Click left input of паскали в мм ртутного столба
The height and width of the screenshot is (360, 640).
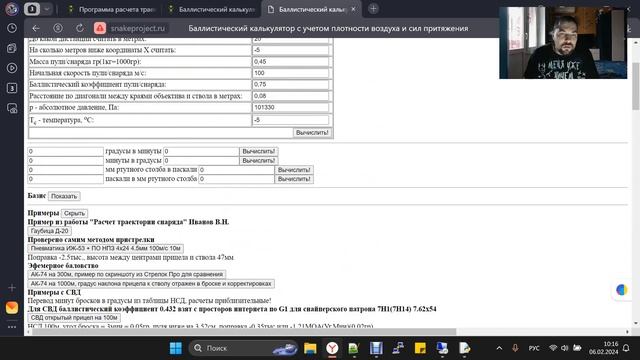pos(65,179)
